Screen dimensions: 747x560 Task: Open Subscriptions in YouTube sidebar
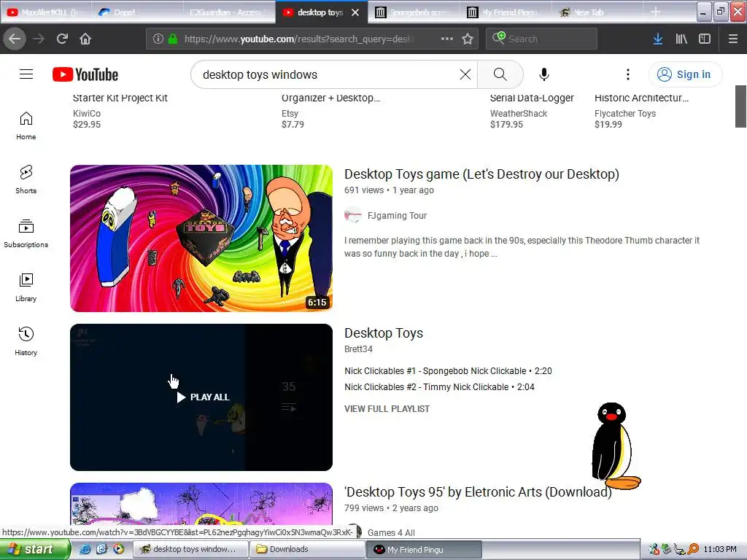pyautogui.click(x=26, y=233)
